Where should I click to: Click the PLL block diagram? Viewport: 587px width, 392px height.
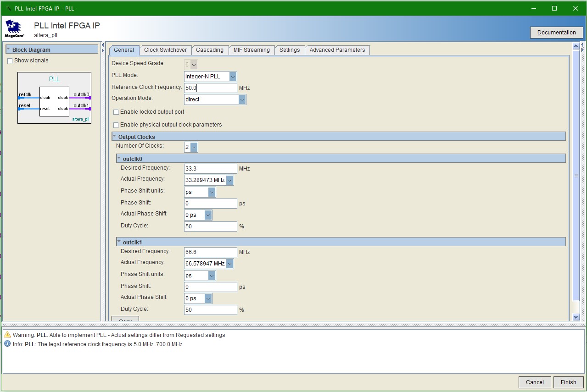55,98
